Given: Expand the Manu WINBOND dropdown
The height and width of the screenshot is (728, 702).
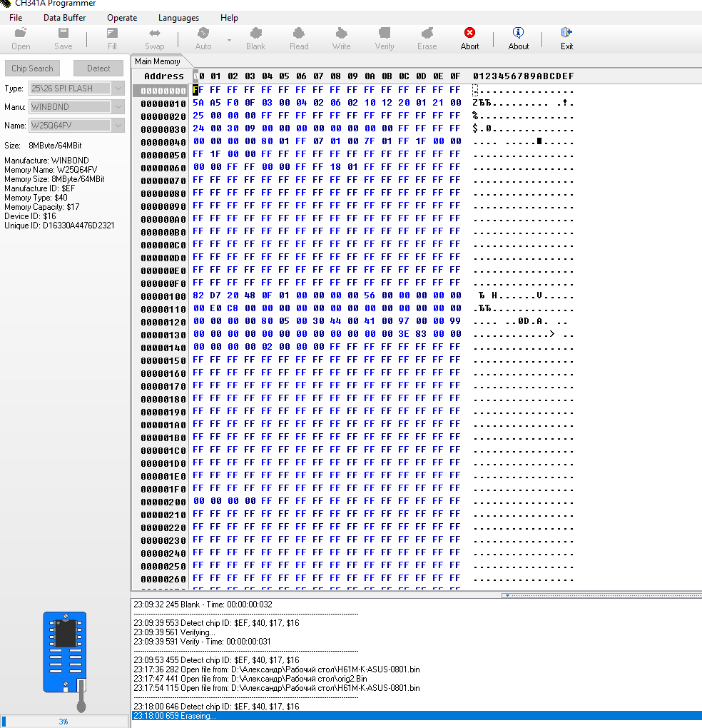Looking at the screenshot, I should click(118, 107).
